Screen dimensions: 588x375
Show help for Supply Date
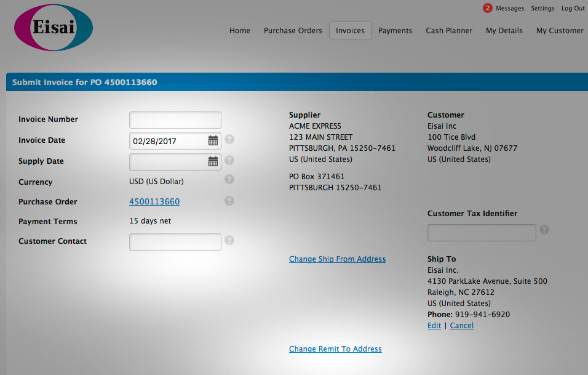click(x=229, y=161)
